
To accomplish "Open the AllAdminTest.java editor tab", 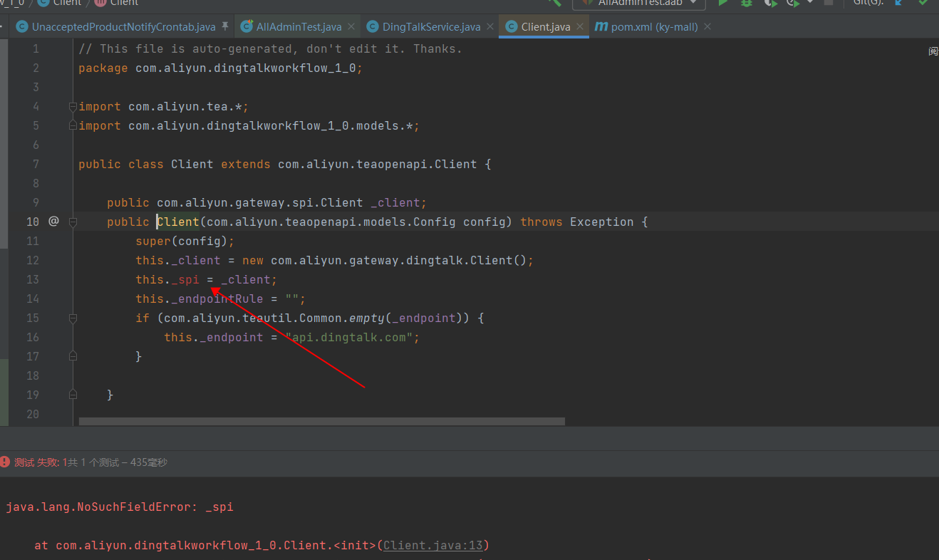I will (299, 27).
